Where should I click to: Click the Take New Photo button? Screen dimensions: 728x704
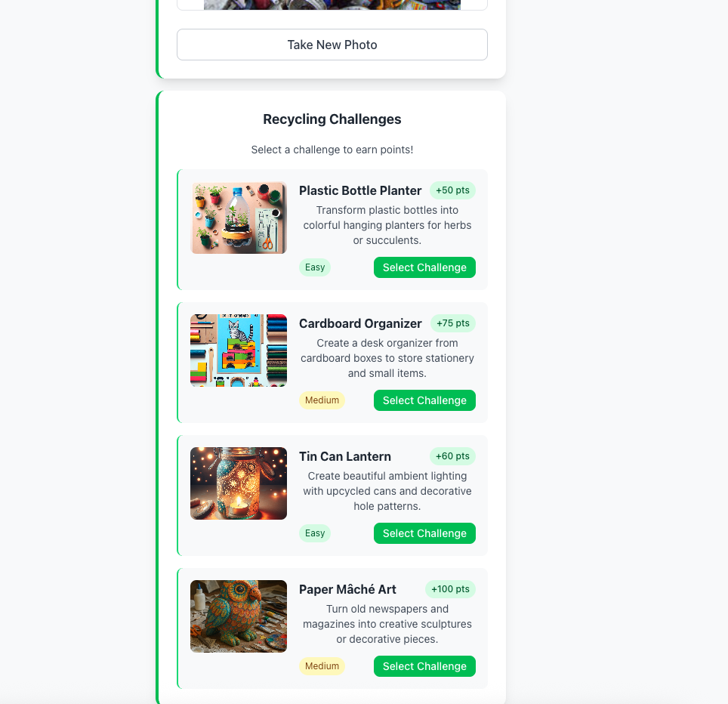click(332, 45)
